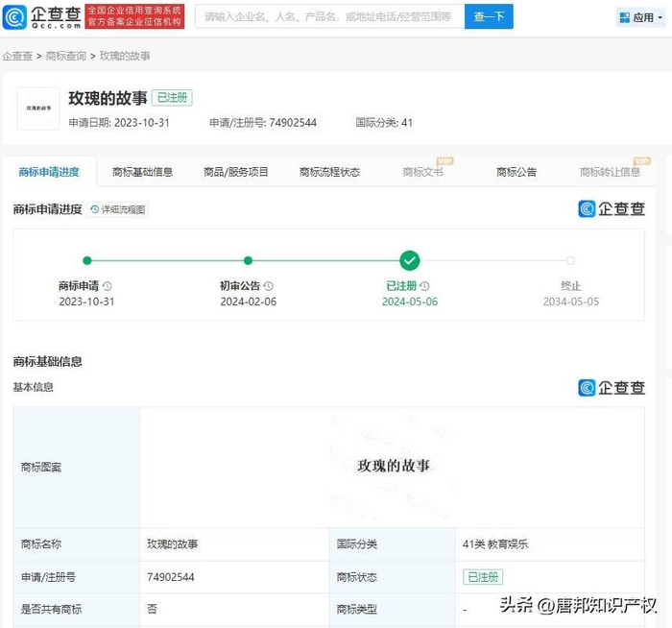Image resolution: width=672 pixels, height=628 pixels.
Task: Click the clock icon beside 初审公告
Action: click(x=269, y=286)
